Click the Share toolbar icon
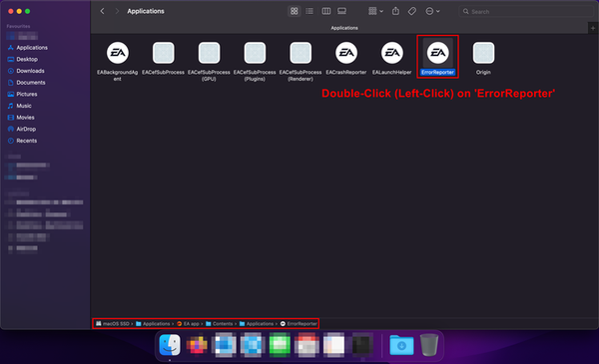This screenshot has height=364, width=599. pos(395,11)
